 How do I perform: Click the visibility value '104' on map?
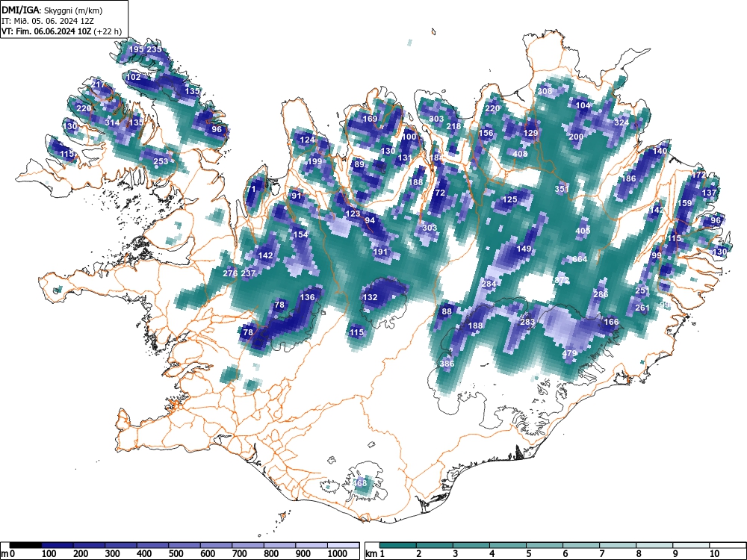click(583, 105)
